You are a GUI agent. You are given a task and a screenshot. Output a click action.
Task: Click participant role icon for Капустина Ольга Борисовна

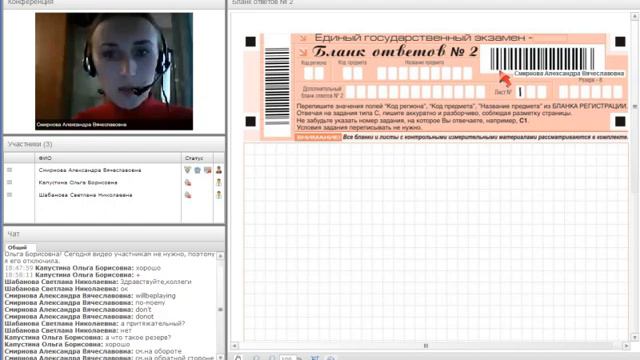219,182
